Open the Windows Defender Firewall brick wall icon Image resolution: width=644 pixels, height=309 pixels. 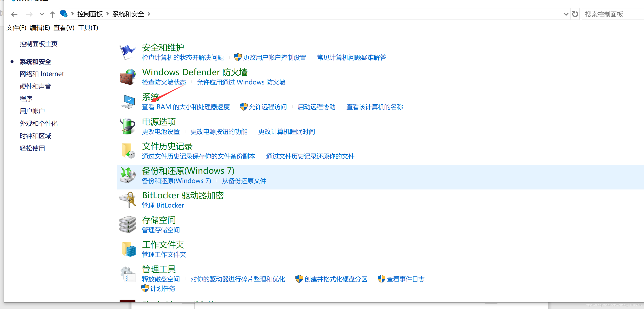point(127,77)
